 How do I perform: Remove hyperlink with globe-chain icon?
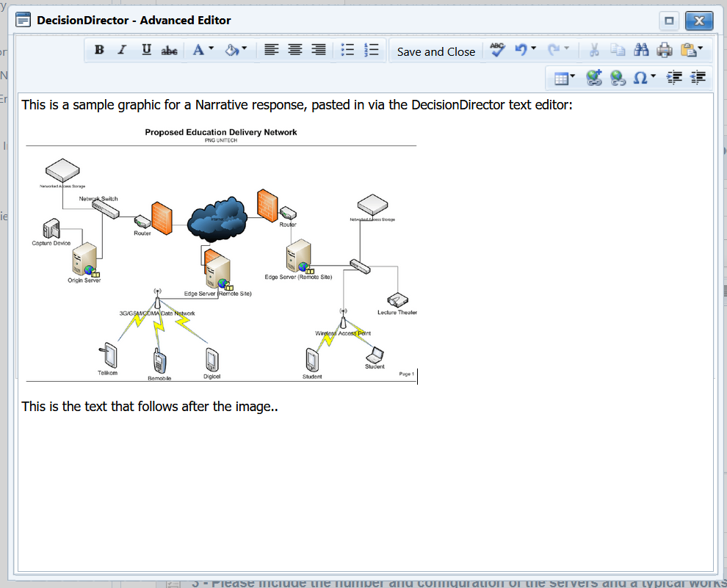click(x=618, y=78)
